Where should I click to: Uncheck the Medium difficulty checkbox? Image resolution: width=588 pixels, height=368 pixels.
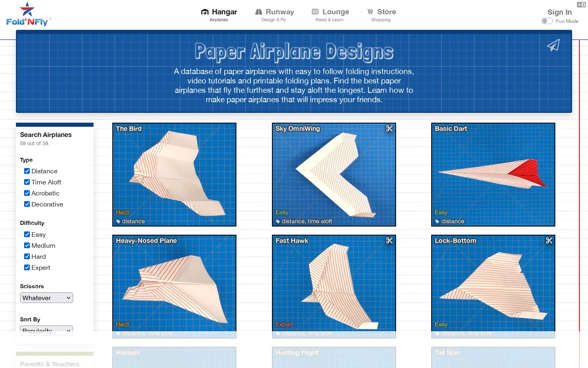27,245
